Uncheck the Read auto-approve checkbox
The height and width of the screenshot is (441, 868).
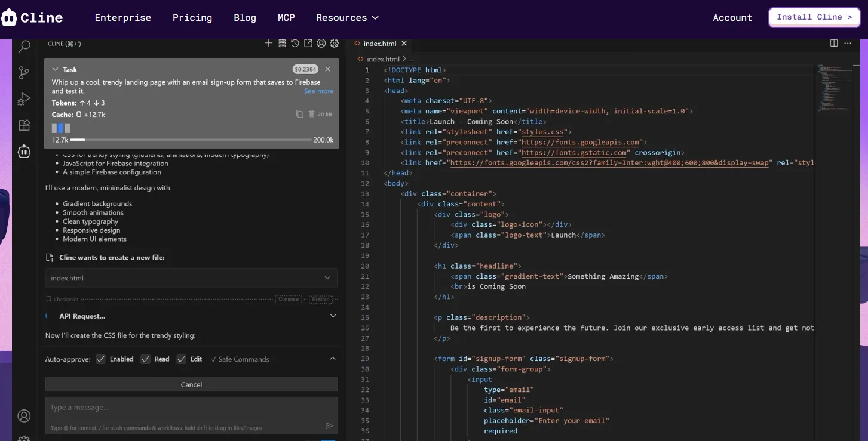tap(146, 359)
